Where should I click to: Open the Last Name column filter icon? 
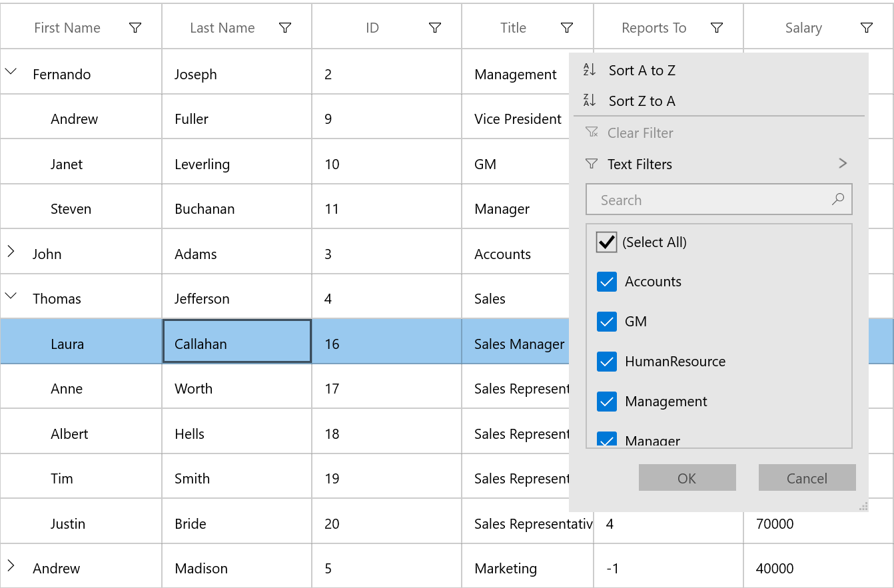click(285, 28)
